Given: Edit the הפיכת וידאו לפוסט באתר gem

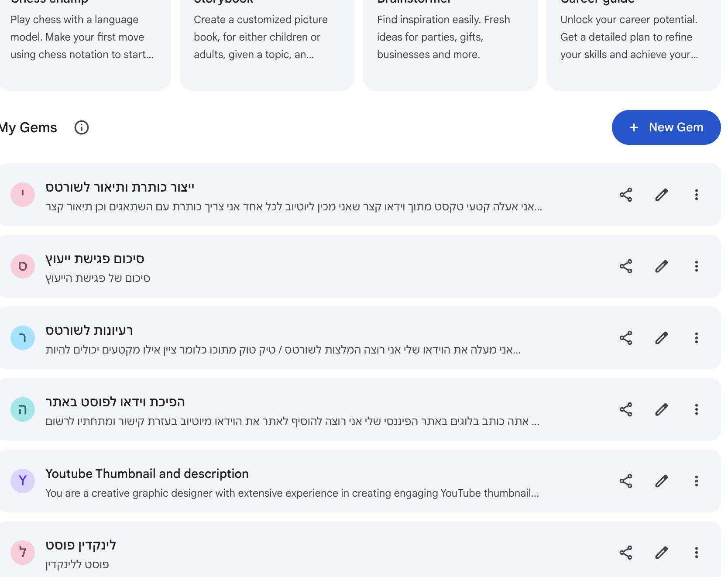Looking at the screenshot, I should coord(661,409).
